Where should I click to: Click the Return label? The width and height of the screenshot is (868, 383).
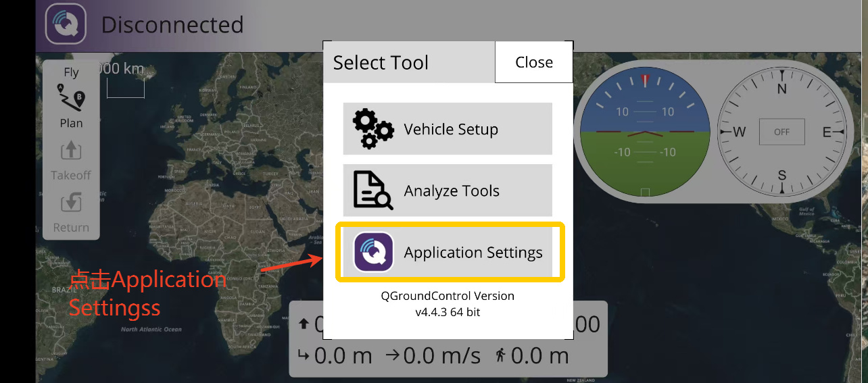71,228
